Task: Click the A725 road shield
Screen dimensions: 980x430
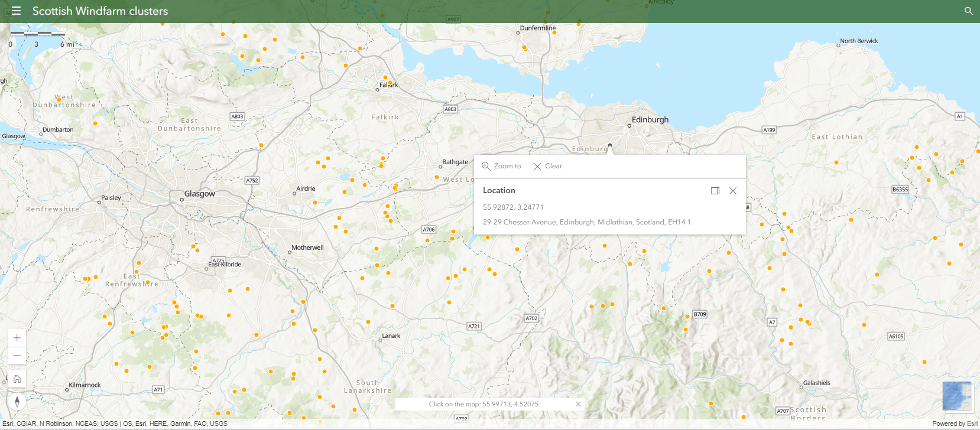Action: point(219,260)
